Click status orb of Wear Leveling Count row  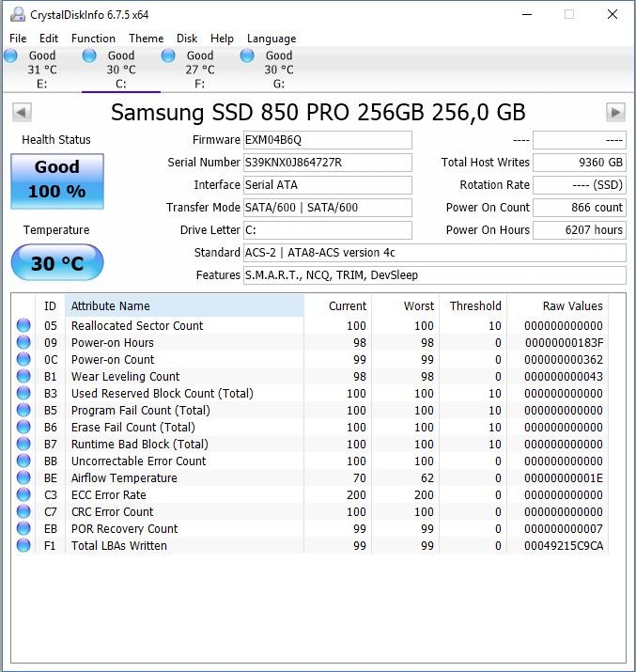(23, 376)
